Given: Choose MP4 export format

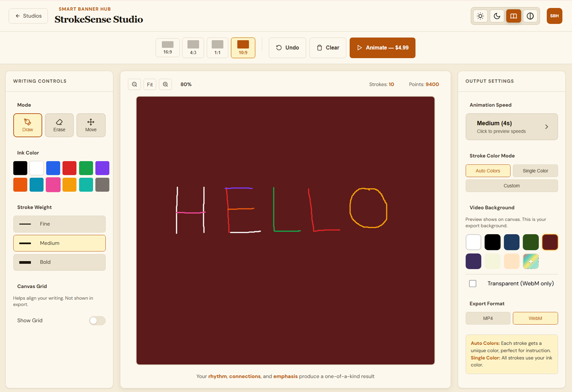Looking at the screenshot, I should pyautogui.click(x=488, y=318).
